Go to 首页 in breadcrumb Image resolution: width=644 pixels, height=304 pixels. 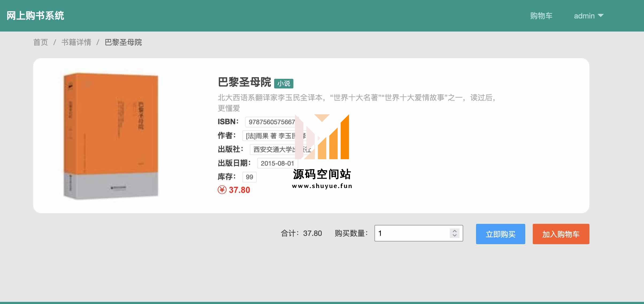tap(41, 42)
